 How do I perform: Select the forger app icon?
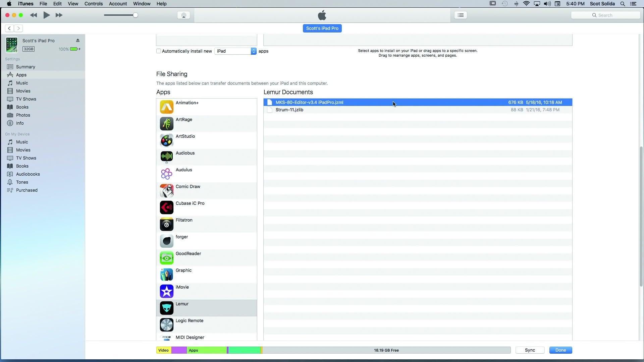(166, 241)
